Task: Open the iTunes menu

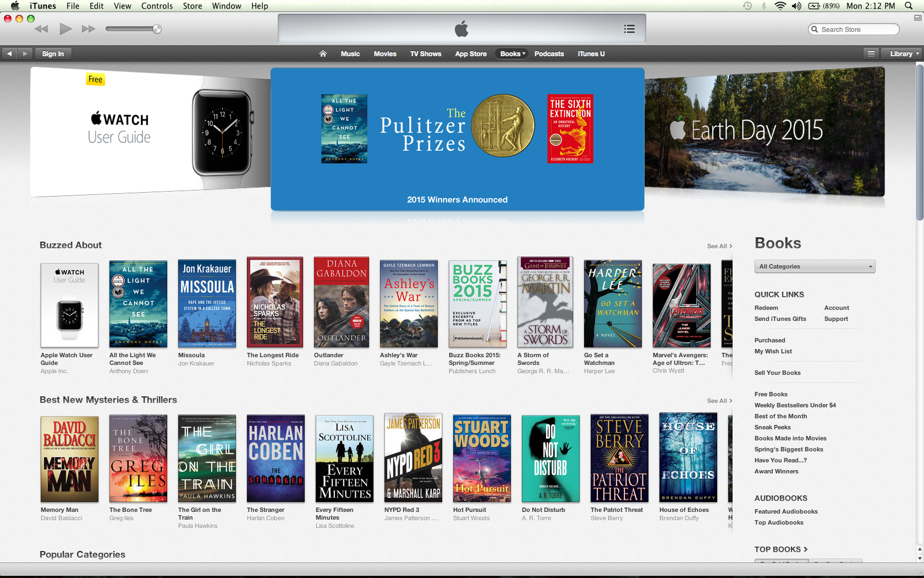Action: 43,6
